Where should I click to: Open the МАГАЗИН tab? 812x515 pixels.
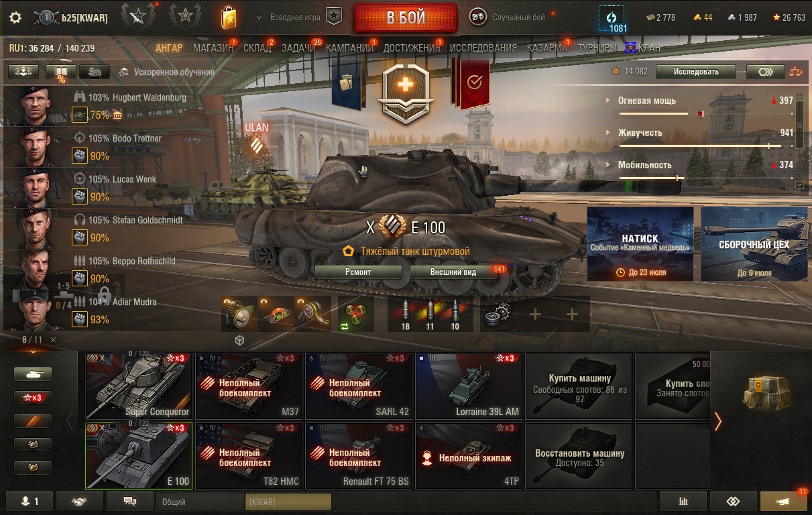coord(213,48)
